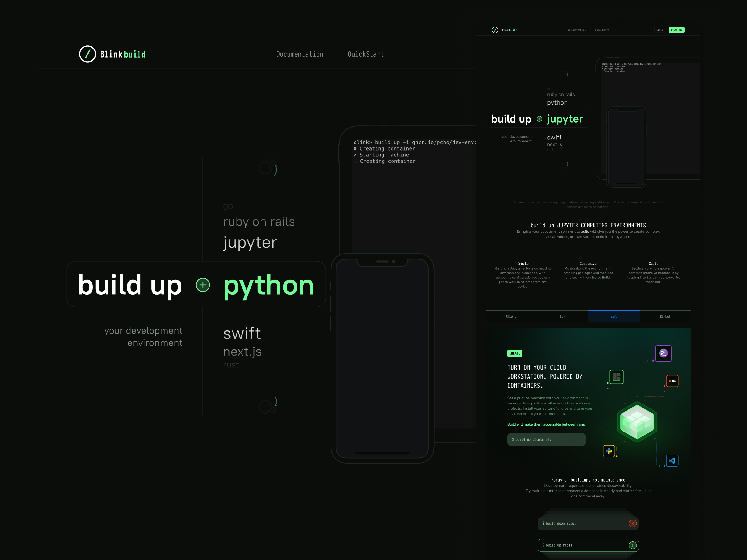Screen dimensions: 747x560
Task: Click the git icon in the workstation diagram
Action: pyautogui.click(x=672, y=381)
